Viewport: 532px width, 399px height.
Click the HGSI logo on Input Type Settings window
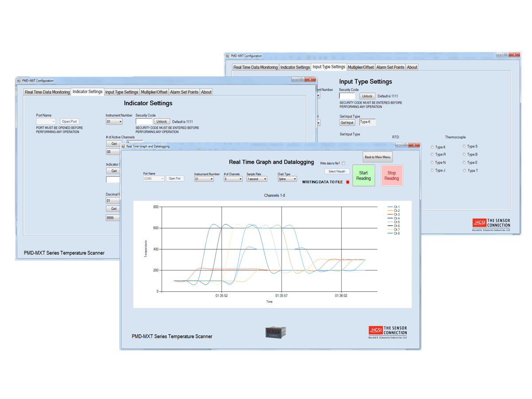click(x=491, y=224)
